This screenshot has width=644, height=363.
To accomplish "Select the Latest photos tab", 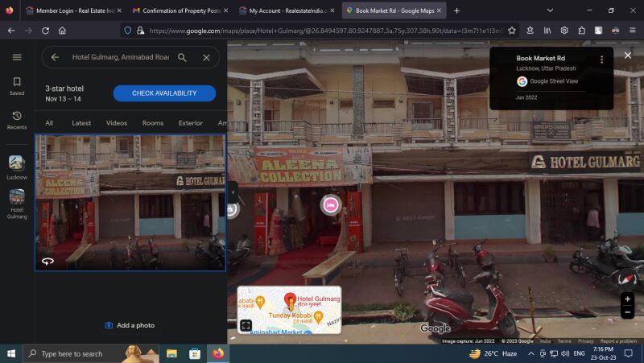I will pos(81,123).
